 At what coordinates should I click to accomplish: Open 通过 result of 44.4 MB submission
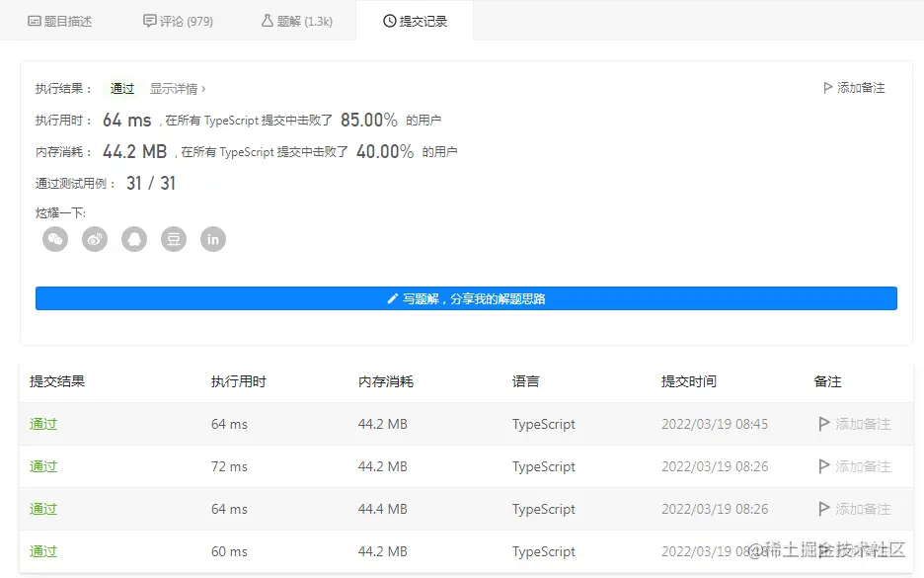click(43, 509)
